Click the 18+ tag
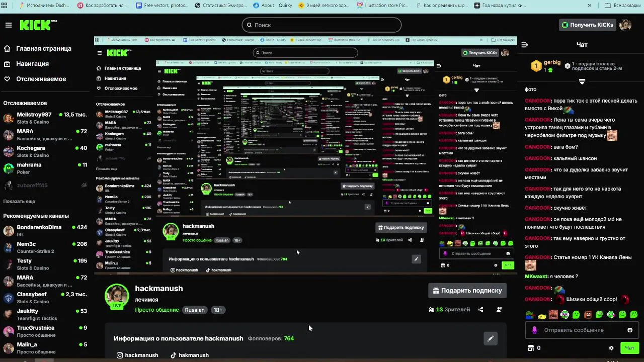This screenshot has height=362, width=644. point(218,310)
